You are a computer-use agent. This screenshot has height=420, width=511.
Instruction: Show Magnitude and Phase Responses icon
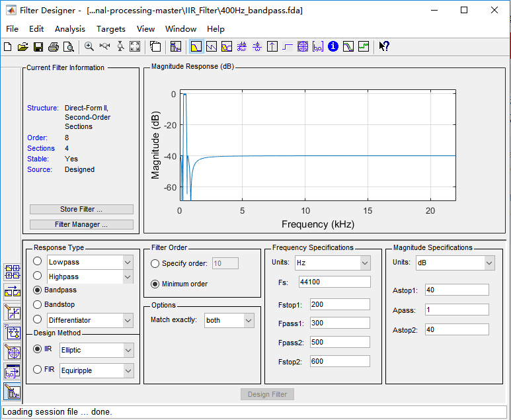pyautogui.click(x=227, y=47)
